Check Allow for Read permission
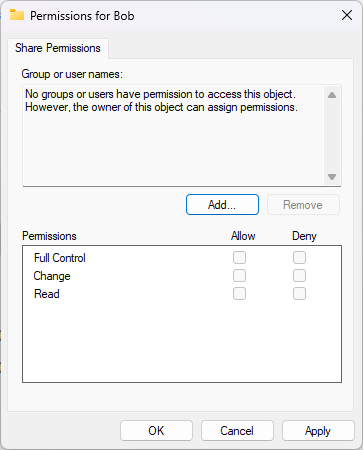Screen dimensions: 363x450 coord(239,294)
